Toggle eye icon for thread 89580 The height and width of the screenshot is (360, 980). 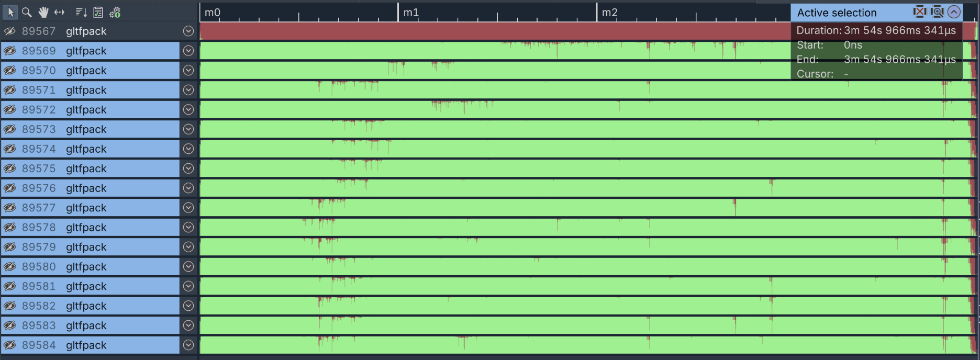click(10, 267)
